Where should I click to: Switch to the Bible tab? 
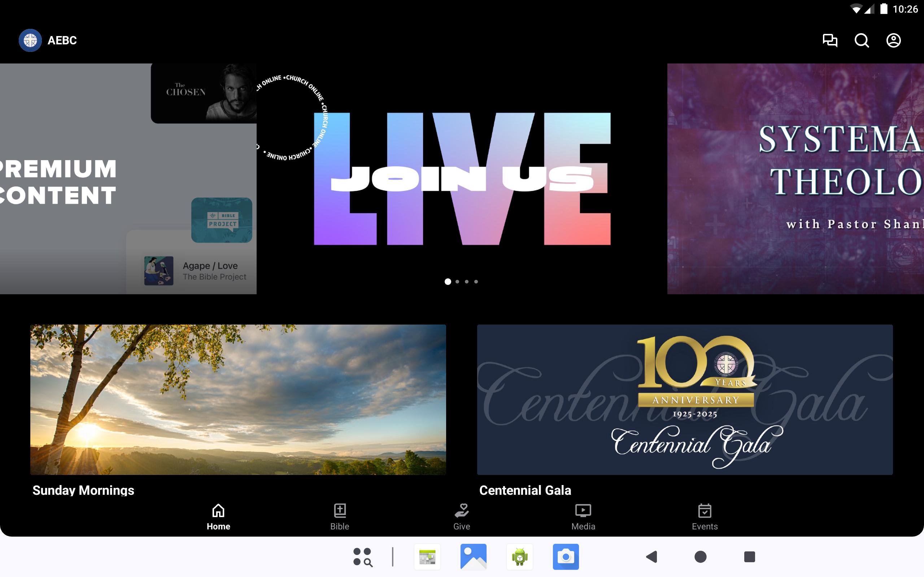(x=339, y=517)
